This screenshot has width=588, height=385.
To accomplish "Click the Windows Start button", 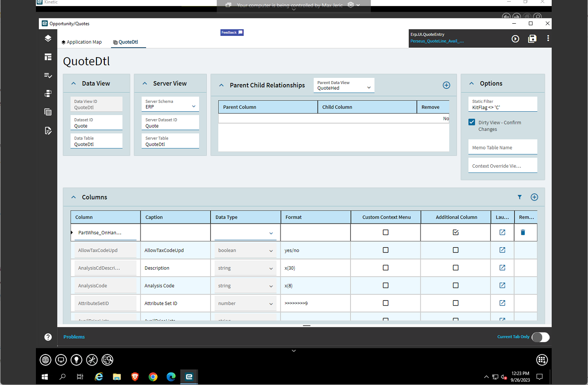I will coord(45,377).
